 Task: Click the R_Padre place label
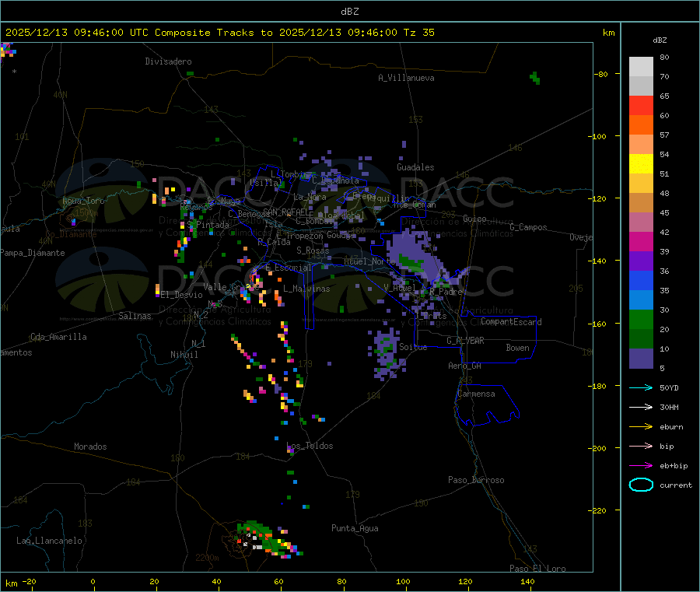point(446,292)
